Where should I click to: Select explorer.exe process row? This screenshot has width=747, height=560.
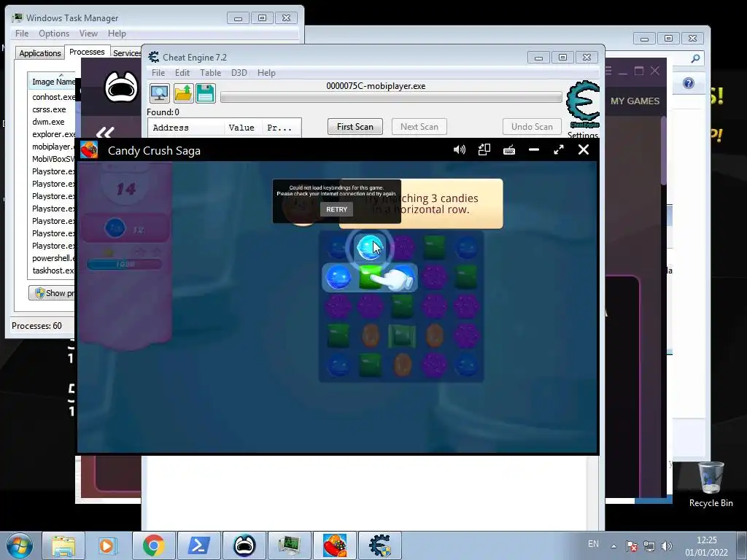point(53,134)
